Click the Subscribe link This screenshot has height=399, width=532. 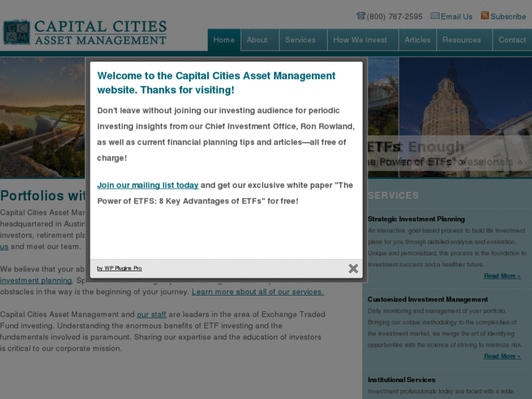tap(509, 17)
